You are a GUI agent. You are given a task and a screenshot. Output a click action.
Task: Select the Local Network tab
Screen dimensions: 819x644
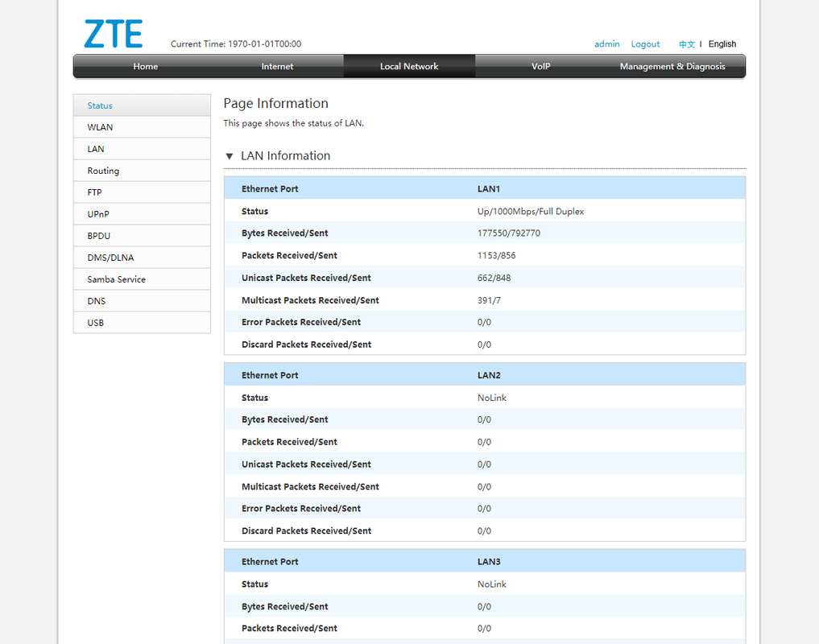(409, 66)
